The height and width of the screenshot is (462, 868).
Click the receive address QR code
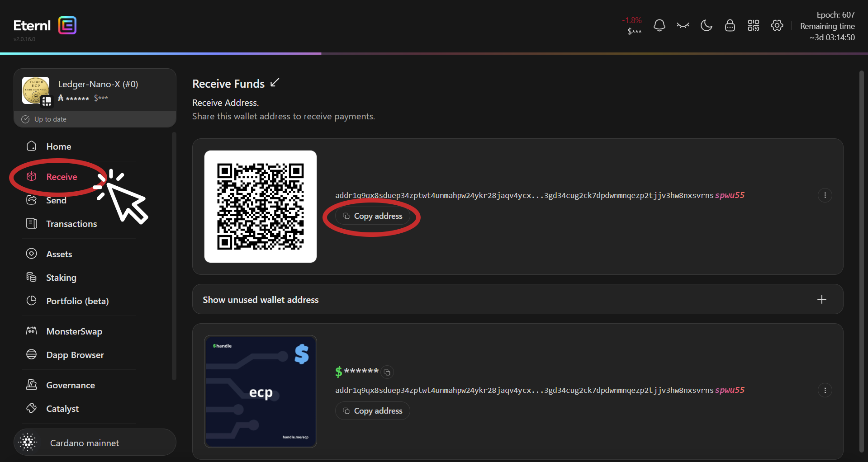click(x=261, y=207)
